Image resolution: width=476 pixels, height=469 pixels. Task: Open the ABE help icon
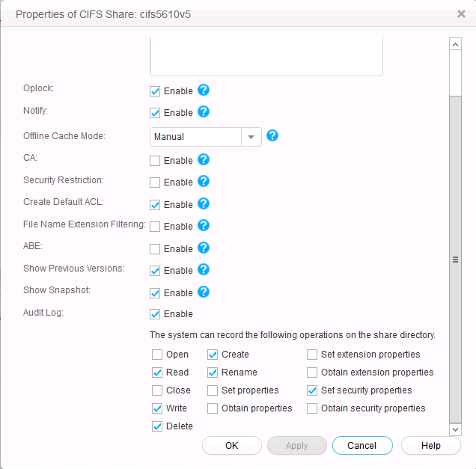[204, 248]
